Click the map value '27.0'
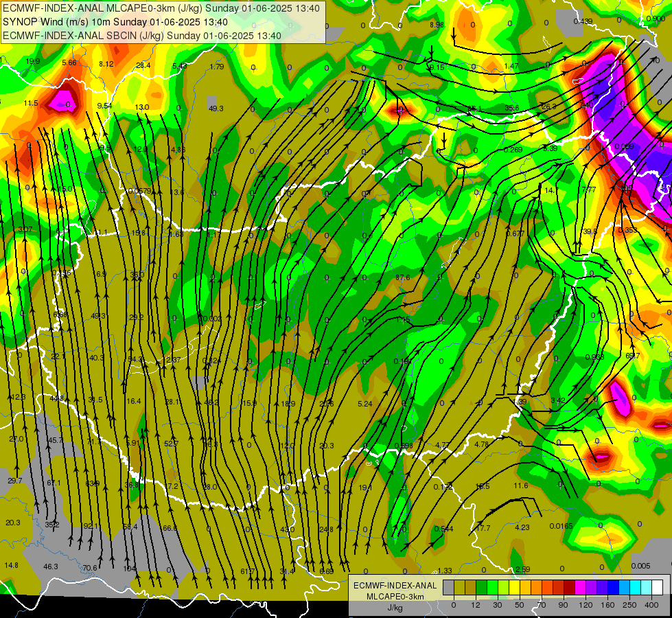This screenshot has width=672, height=618. [x=16, y=439]
